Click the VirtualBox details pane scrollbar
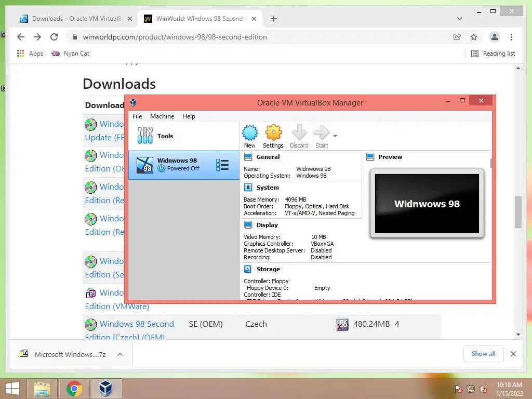 [491, 163]
